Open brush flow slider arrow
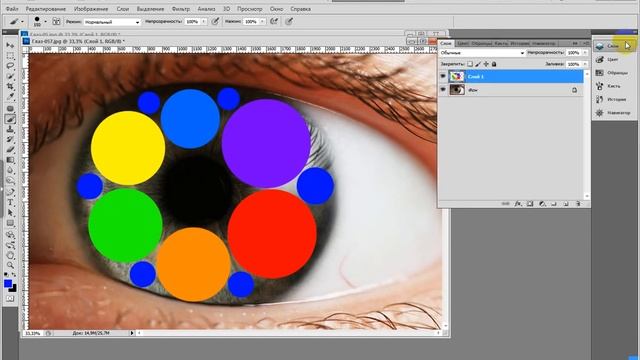The height and width of the screenshot is (360, 640). pos(262,22)
